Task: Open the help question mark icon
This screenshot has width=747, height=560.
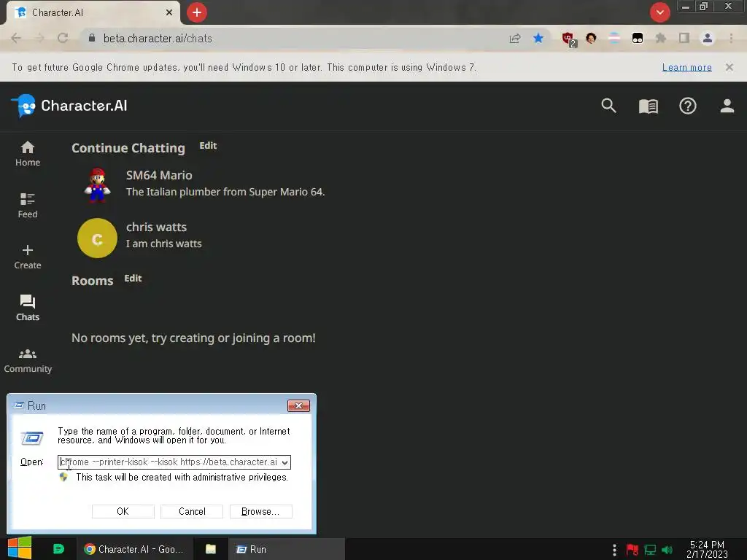Action: coord(687,106)
